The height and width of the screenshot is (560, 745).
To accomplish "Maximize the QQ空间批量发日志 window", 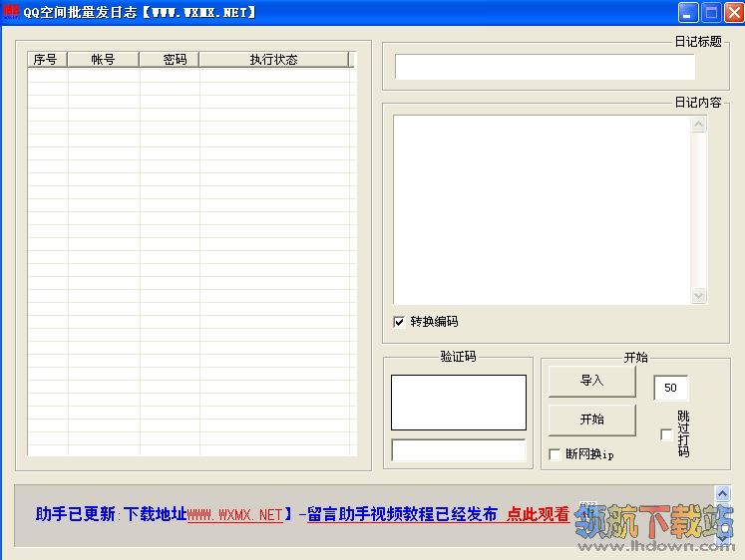I will click(711, 12).
